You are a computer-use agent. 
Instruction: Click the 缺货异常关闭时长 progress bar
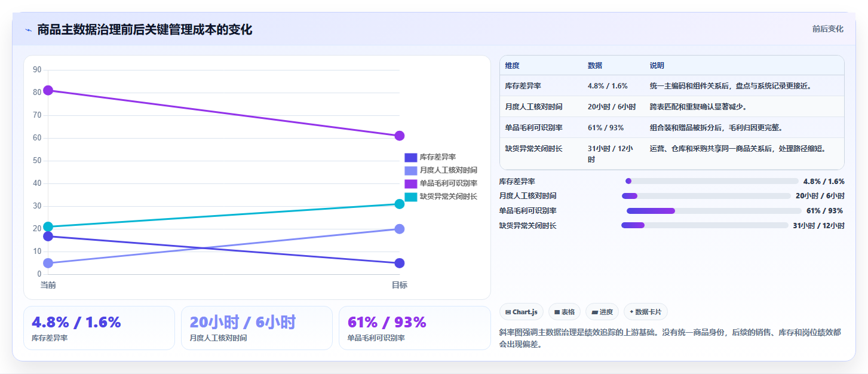(705, 225)
